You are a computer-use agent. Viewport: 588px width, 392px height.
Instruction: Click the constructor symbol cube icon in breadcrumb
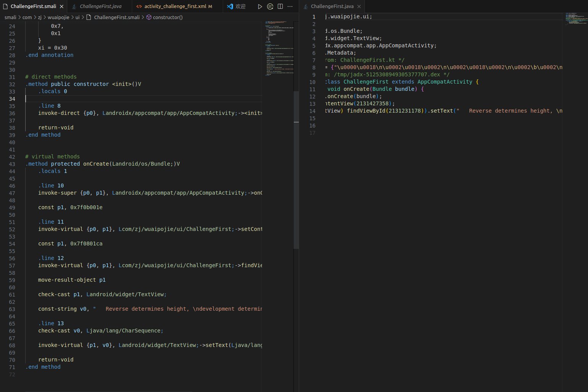(149, 17)
